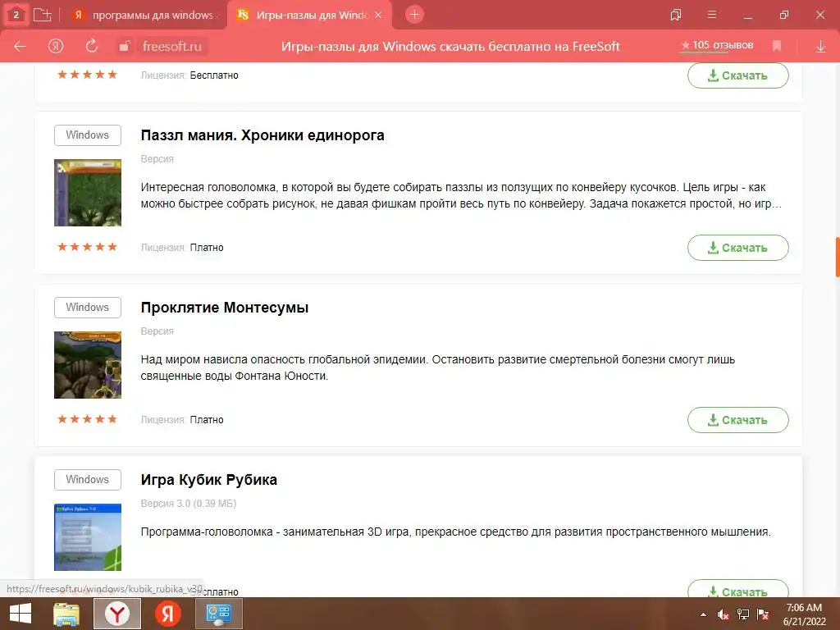The image size is (840, 630).
Task: Click the page title in address bar
Action: (450, 47)
